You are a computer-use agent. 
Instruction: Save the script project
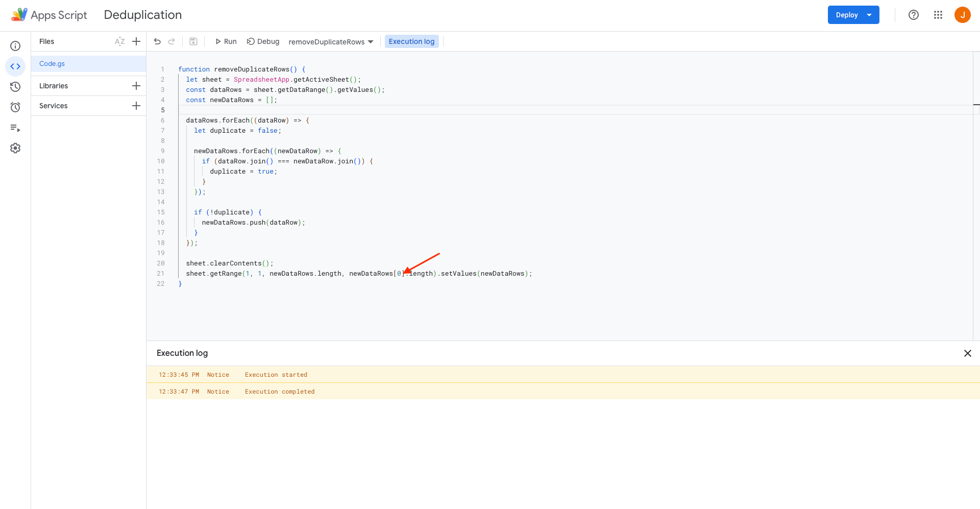point(193,41)
